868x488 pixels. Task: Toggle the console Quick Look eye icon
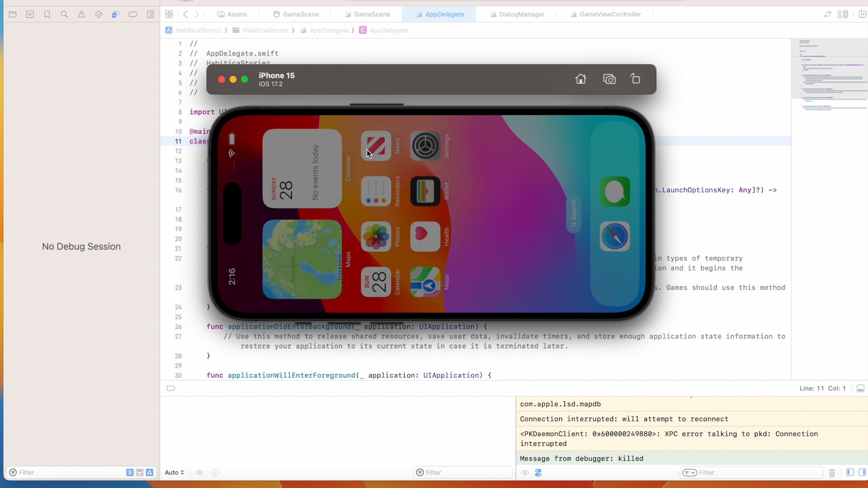pyautogui.click(x=525, y=472)
